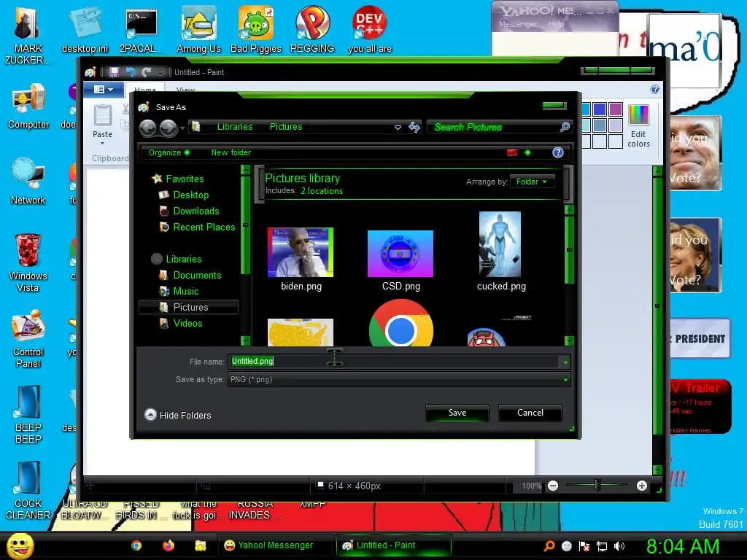Pick the blue color swatch in Paint palette
Image resolution: width=747 pixels, height=560 pixels.
tap(600, 109)
